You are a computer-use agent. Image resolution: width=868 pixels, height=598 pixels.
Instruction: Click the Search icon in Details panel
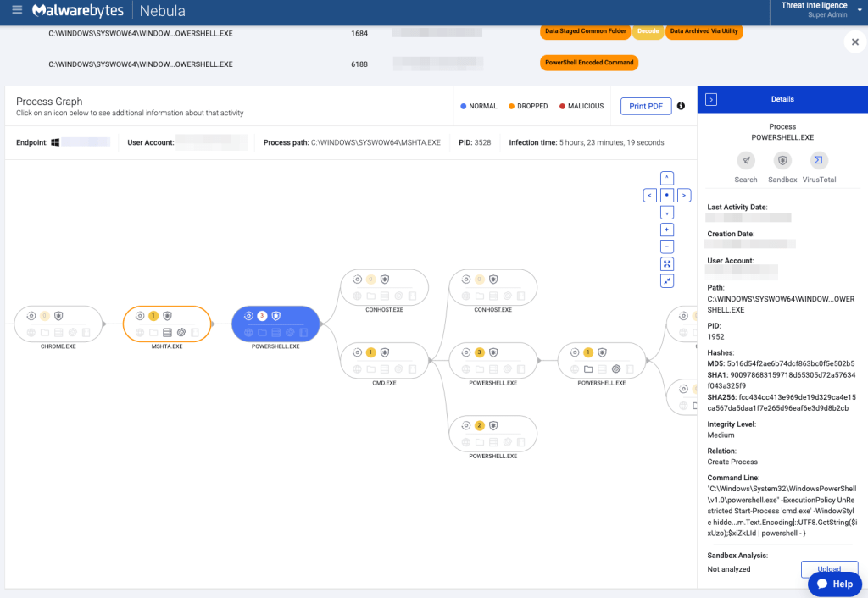tap(746, 160)
